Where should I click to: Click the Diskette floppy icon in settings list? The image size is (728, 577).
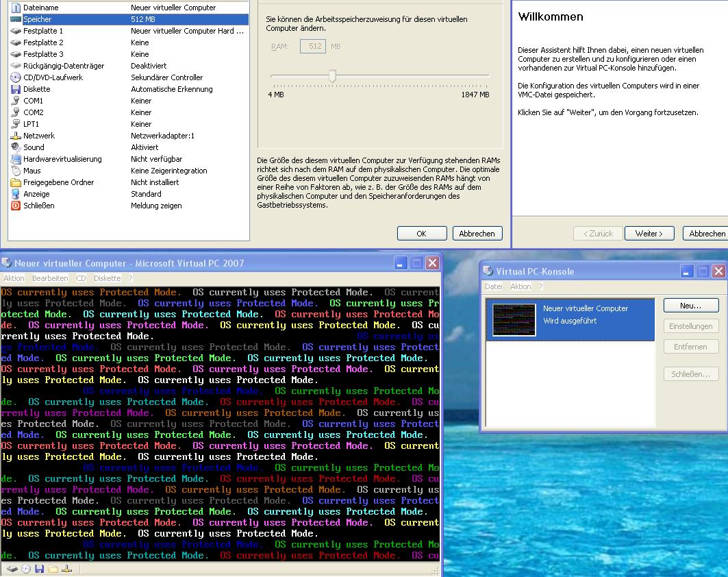[16, 88]
